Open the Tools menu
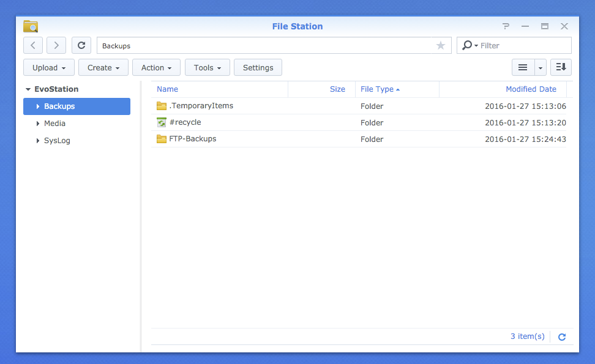Image resolution: width=595 pixels, height=364 pixels. pyautogui.click(x=207, y=67)
